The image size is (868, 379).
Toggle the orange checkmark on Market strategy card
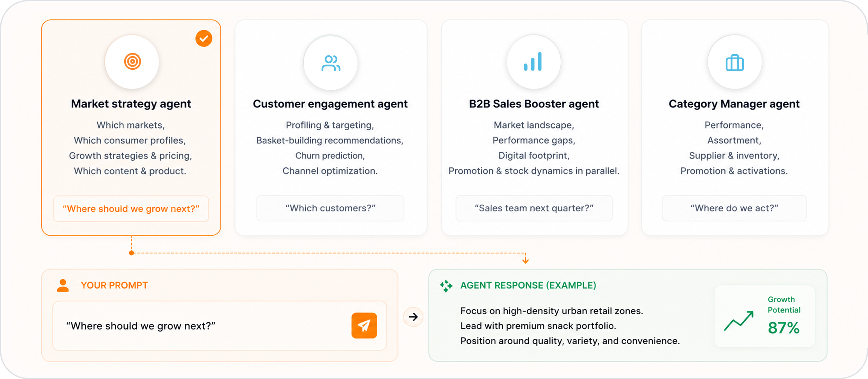[x=204, y=39]
